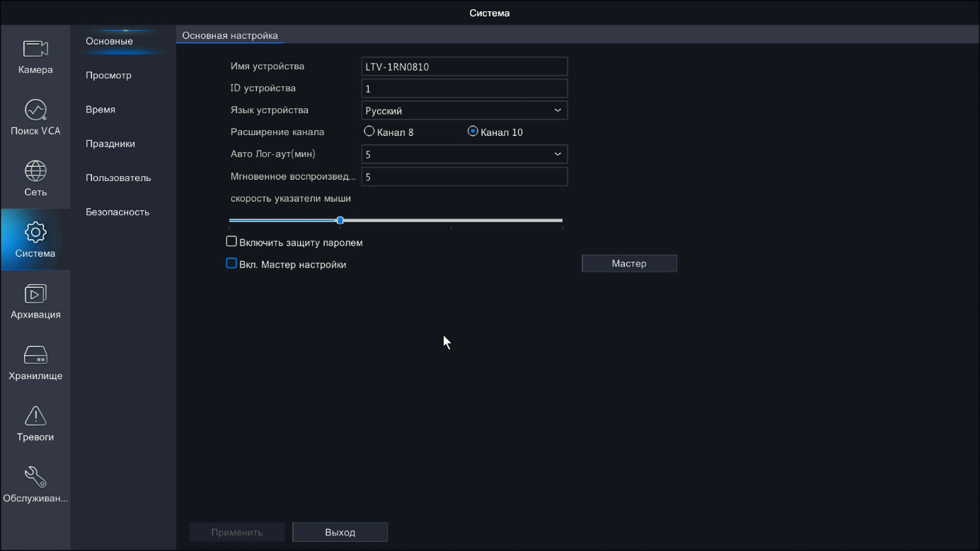Open the Основные submenu item
Screen dimensions: 980x551
point(109,41)
